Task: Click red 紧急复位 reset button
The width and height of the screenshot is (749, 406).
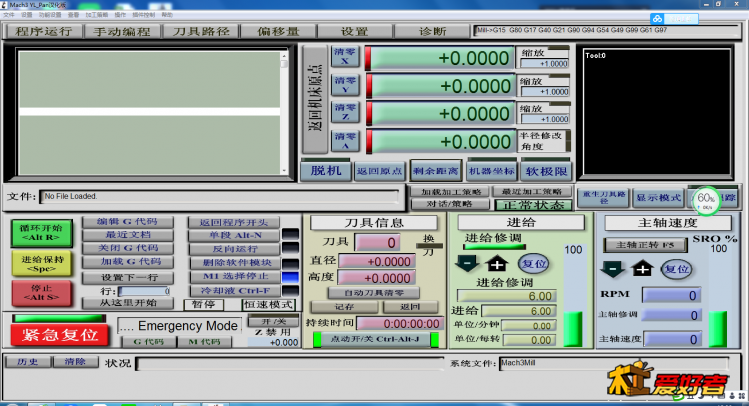Action: [60, 334]
